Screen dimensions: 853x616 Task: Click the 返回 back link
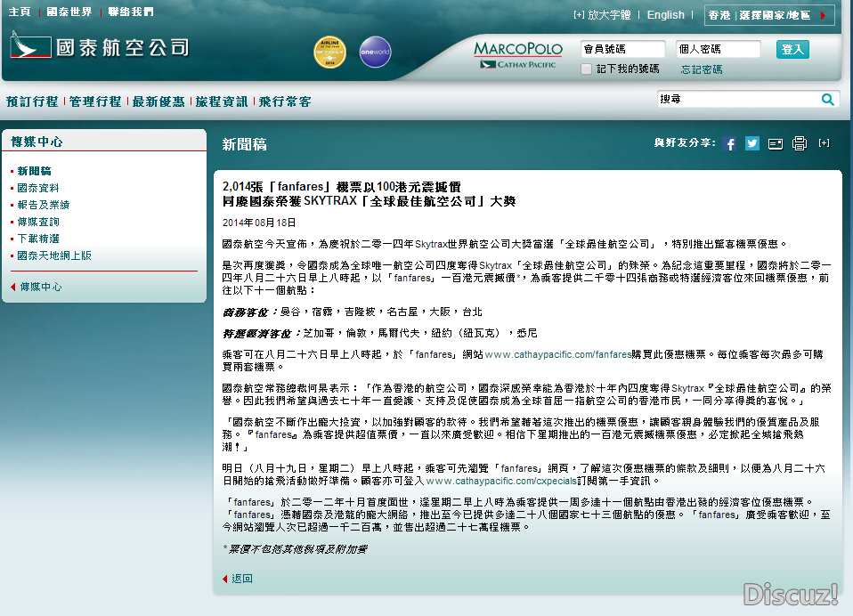coord(241,579)
